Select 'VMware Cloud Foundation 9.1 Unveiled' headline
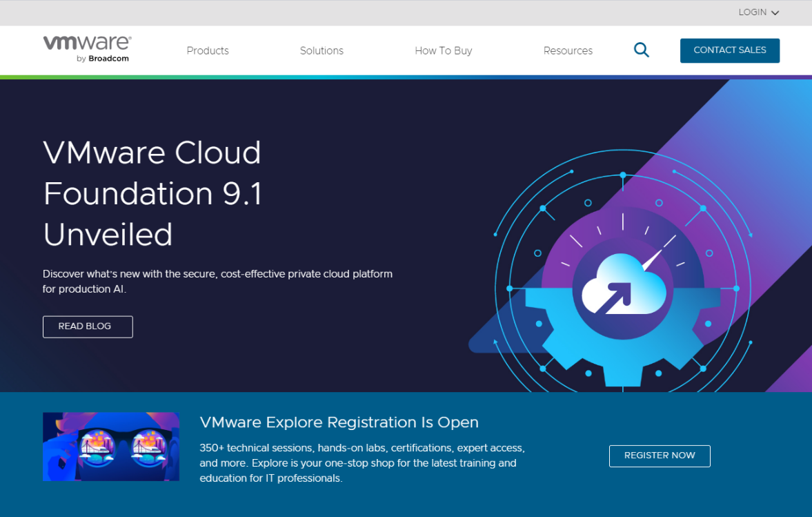This screenshot has width=812, height=517. pyautogui.click(x=152, y=193)
